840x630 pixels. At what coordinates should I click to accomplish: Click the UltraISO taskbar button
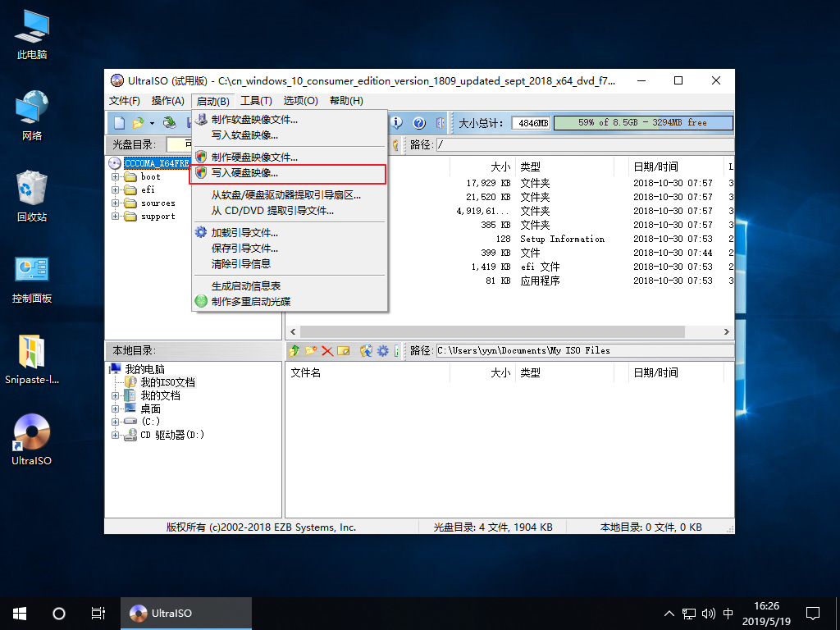[x=186, y=614]
